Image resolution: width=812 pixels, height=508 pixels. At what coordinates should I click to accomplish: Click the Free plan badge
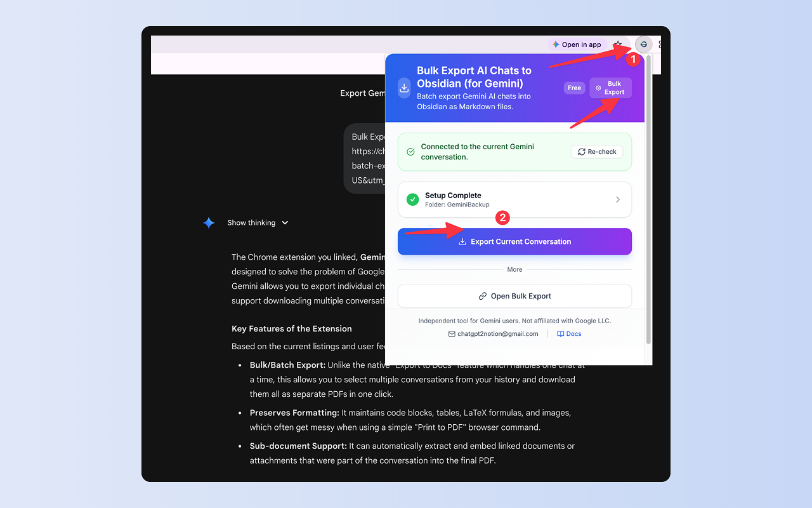coord(574,88)
